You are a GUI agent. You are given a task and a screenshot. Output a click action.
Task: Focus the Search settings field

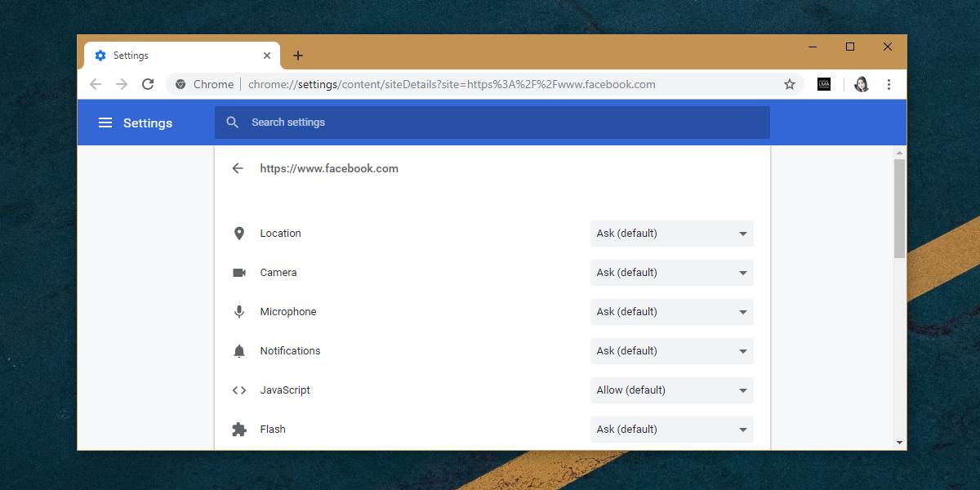(492, 122)
